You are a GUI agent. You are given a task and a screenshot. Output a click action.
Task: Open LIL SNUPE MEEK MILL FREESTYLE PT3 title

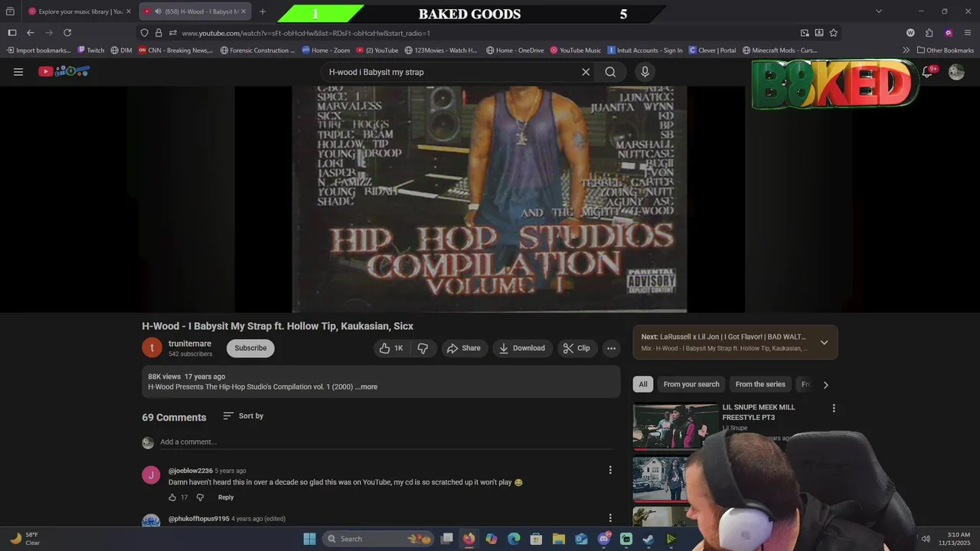click(x=759, y=412)
